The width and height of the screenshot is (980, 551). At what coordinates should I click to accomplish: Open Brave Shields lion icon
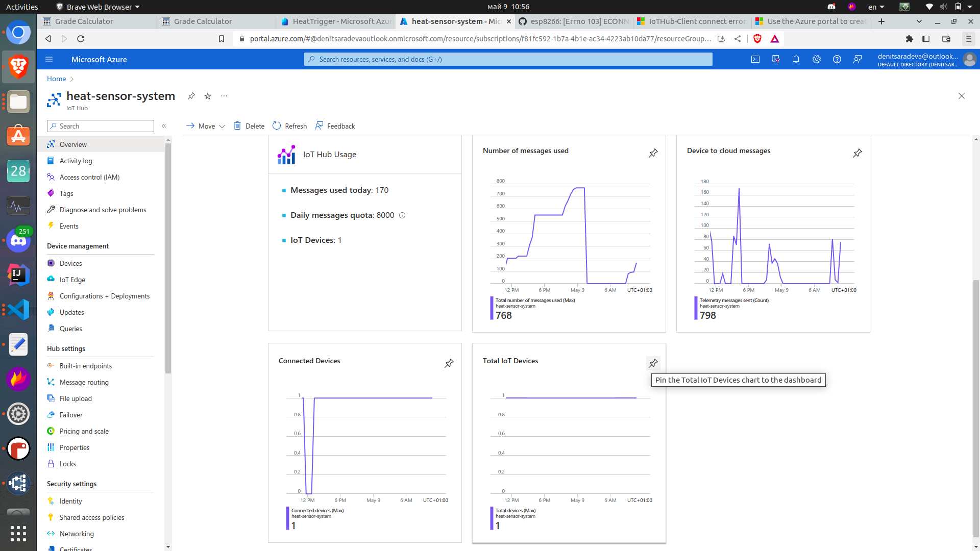pos(757,39)
